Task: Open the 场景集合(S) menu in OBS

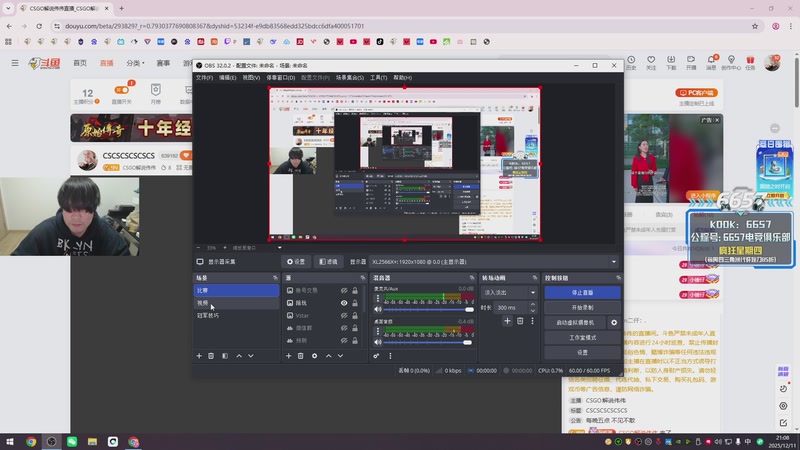Action: pyautogui.click(x=349, y=78)
